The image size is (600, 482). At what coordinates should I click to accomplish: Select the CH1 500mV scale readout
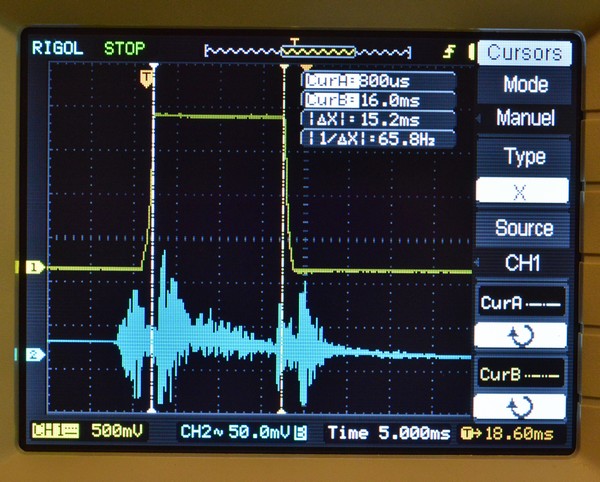pyautogui.click(x=88, y=432)
